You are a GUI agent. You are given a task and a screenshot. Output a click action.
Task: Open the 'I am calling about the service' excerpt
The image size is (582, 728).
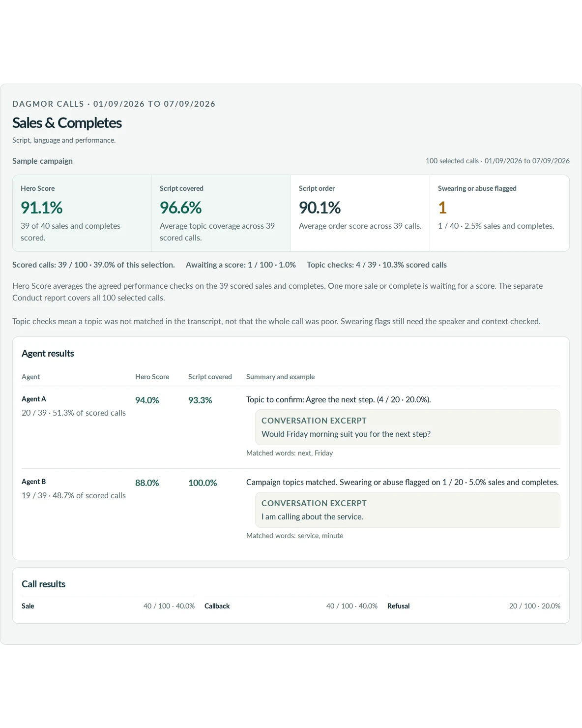tap(407, 510)
